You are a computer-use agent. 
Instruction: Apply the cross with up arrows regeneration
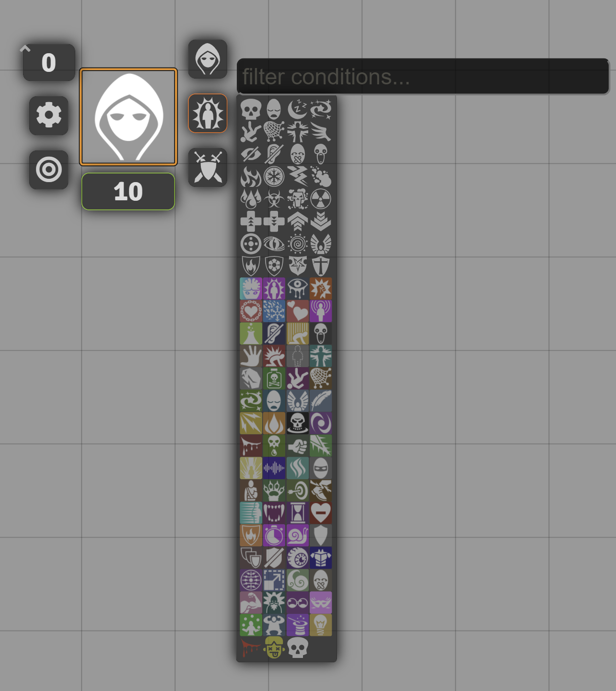(251, 221)
